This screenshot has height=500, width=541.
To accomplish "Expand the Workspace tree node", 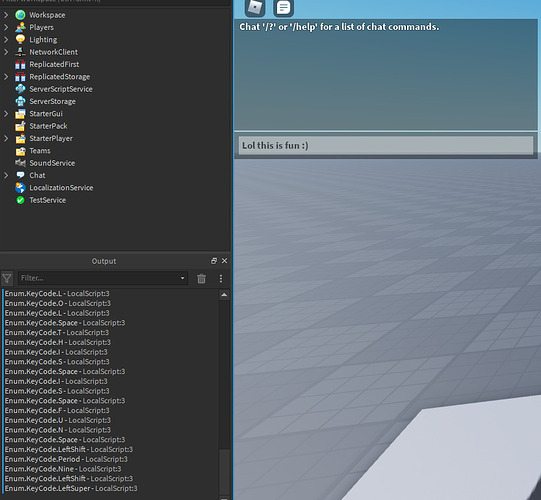I will click(6, 15).
